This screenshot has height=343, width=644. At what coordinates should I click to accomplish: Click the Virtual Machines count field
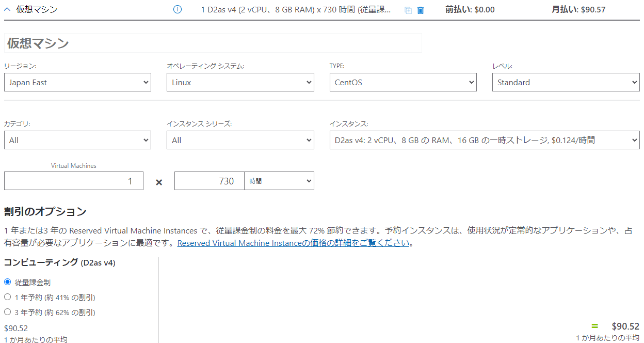coord(74,180)
